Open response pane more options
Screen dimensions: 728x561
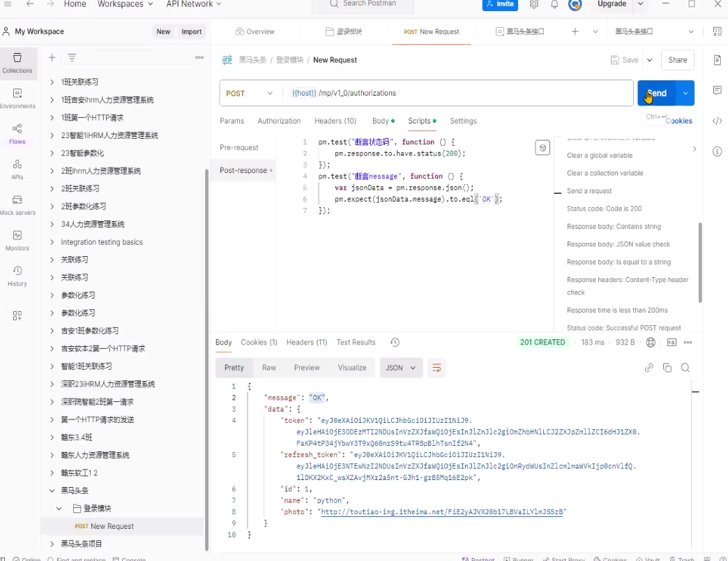(688, 343)
